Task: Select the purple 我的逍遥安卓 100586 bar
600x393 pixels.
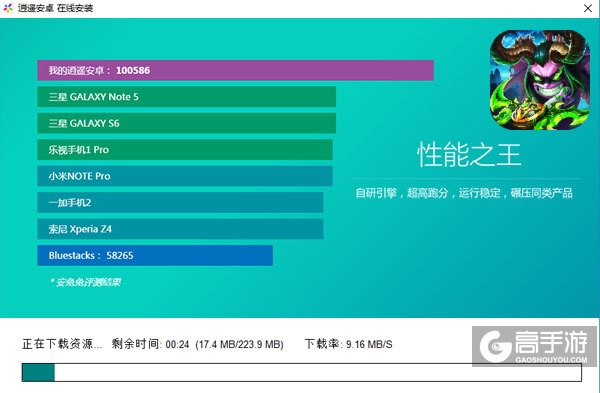Action: [235, 70]
